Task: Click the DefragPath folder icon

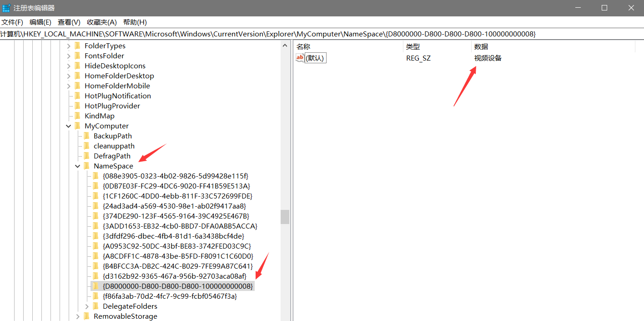Action: [x=86, y=156]
